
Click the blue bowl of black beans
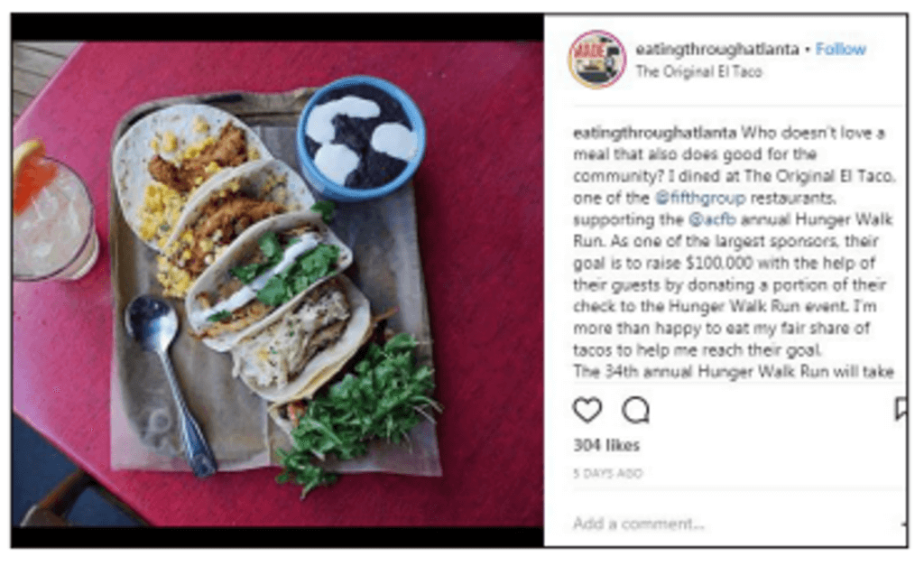click(x=361, y=138)
